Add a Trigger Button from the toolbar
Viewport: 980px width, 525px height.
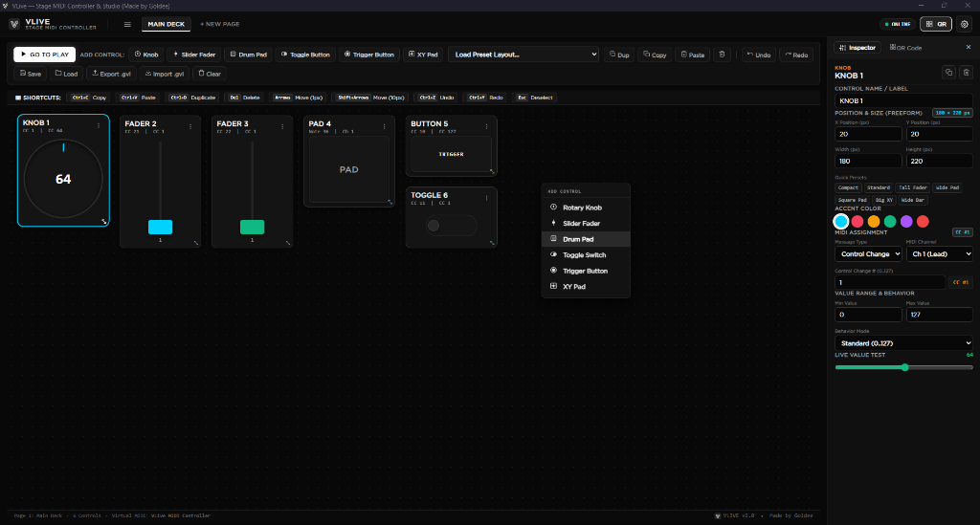point(369,55)
